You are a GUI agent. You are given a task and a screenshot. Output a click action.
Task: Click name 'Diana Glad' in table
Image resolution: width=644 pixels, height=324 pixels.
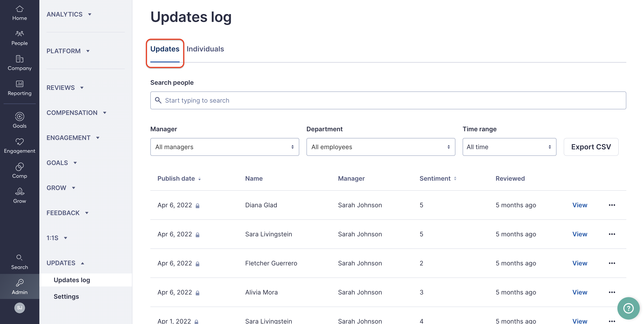point(261,205)
